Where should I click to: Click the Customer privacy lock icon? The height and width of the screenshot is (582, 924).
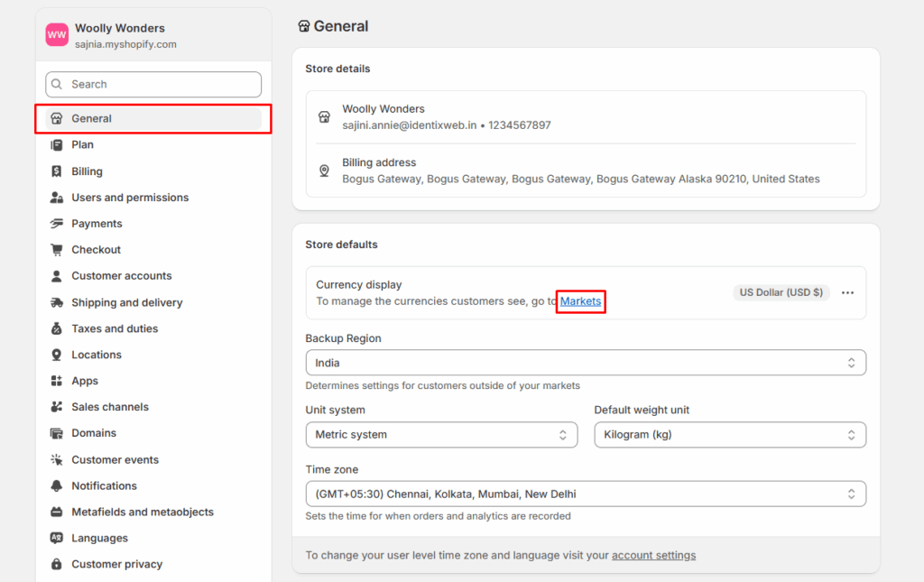coord(57,565)
